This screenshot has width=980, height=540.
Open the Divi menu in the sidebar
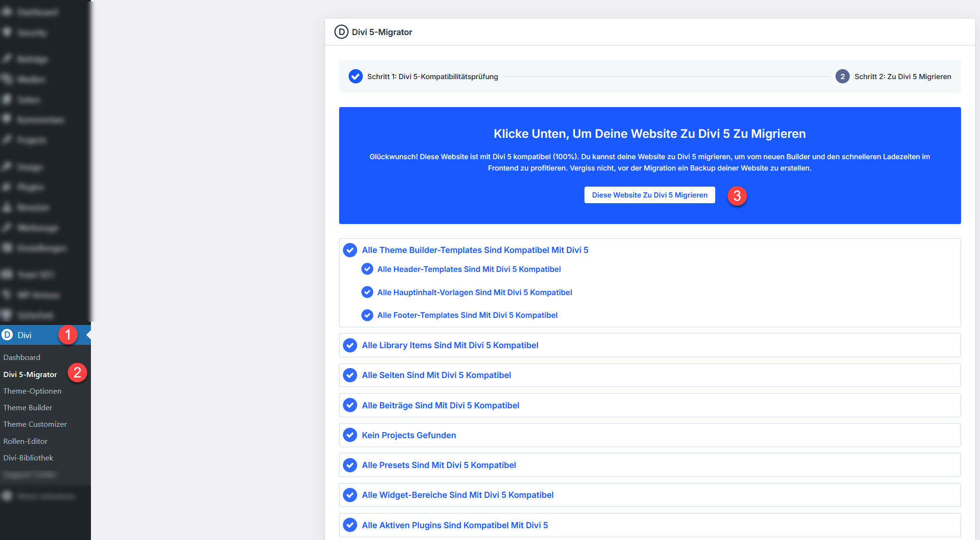coord(45,335)
